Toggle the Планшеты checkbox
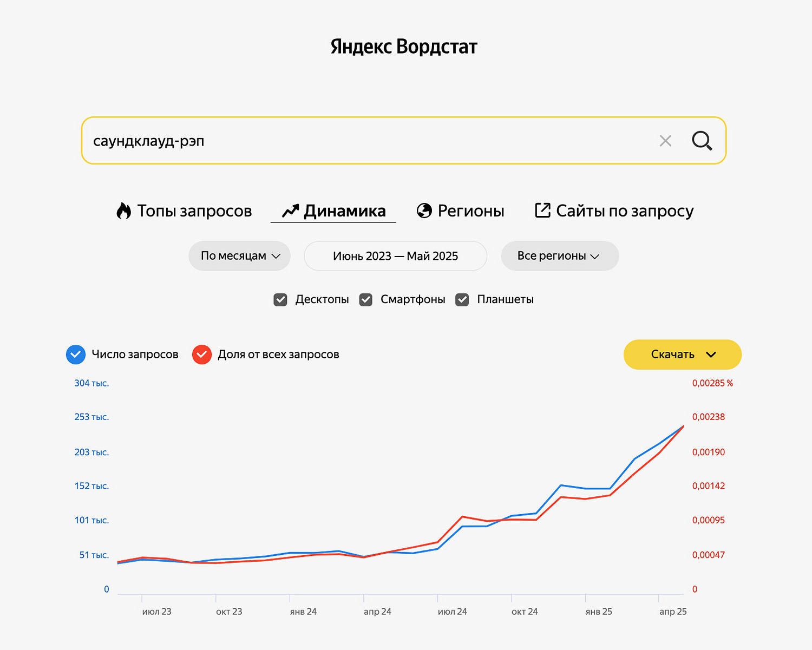 coord(462,300)
